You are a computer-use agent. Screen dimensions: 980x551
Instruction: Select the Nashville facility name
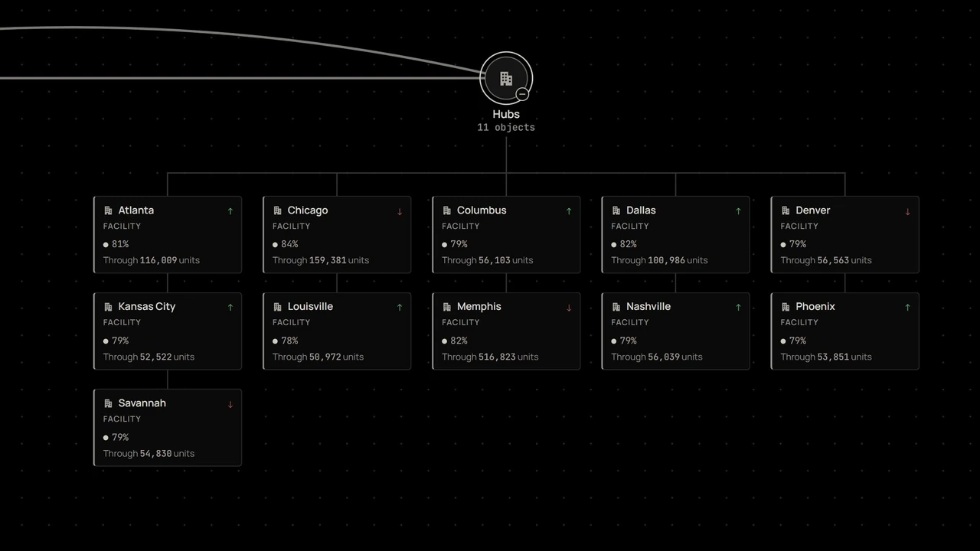(x=648, y=307)
